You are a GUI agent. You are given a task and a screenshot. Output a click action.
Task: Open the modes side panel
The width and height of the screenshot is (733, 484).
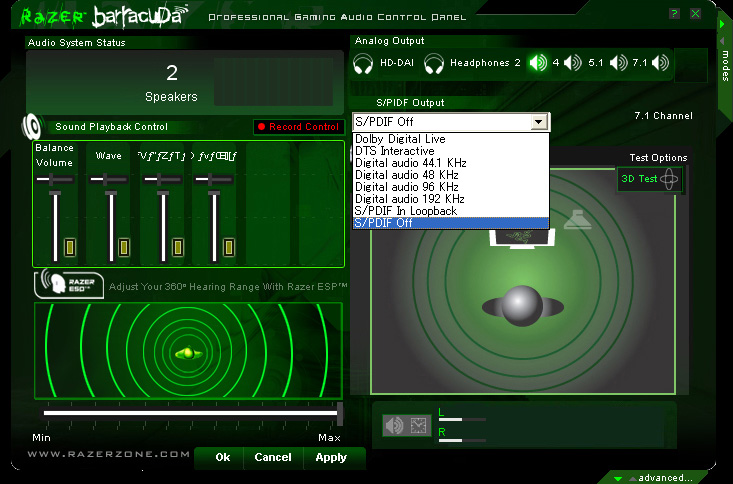[725, 60]
